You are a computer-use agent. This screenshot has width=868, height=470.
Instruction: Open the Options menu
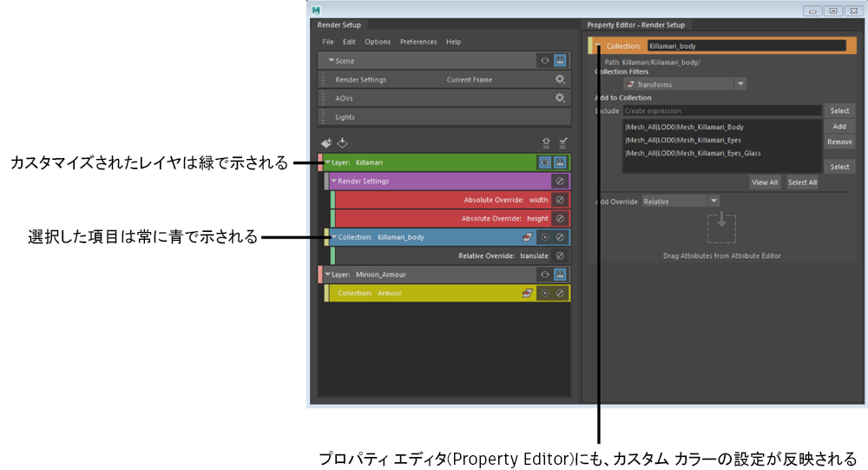point(378,42)
